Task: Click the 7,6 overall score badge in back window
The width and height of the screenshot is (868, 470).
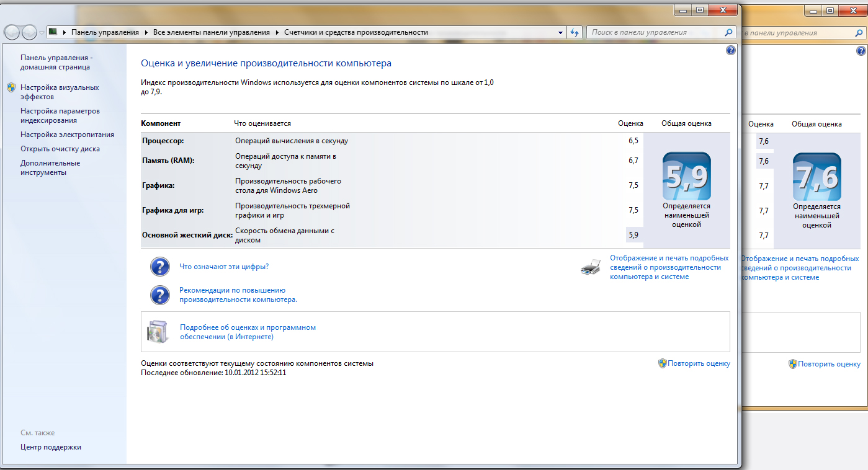Action: point(817,176)
